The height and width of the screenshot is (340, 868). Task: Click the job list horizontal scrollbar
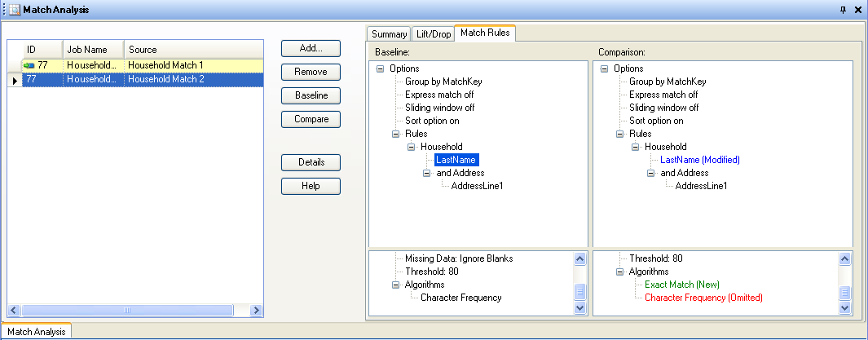click(126, 311)
